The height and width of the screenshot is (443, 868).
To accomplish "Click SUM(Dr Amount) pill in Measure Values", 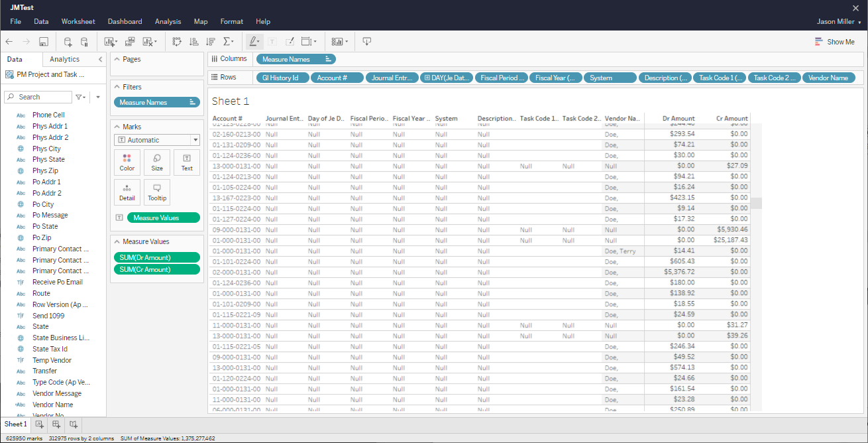I will coord(157,257).
